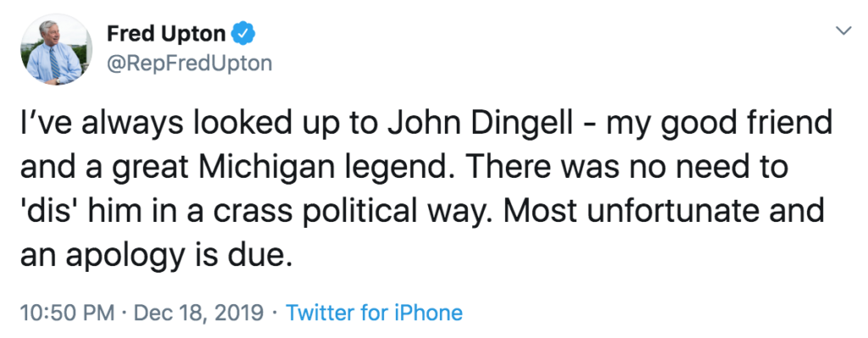This screenshot has width=868, height=338.
Task: Click the year 2019 in timestamp line
Action: 238,313
